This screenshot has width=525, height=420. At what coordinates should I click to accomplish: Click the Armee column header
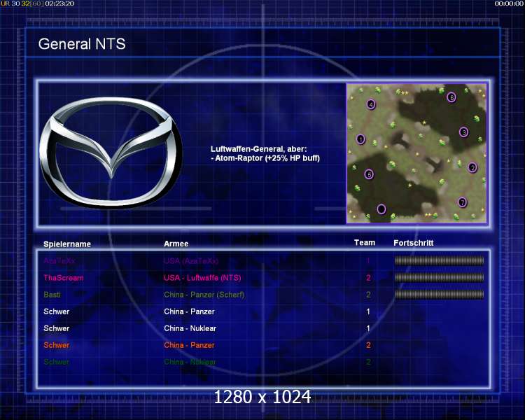click(176, 244)
